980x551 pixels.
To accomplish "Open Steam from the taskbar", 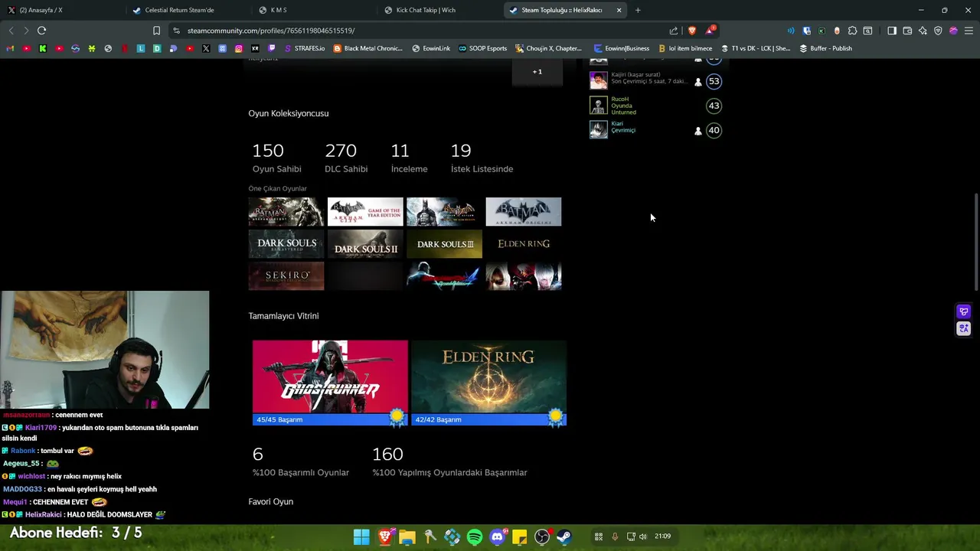I will tap(564, 536).
